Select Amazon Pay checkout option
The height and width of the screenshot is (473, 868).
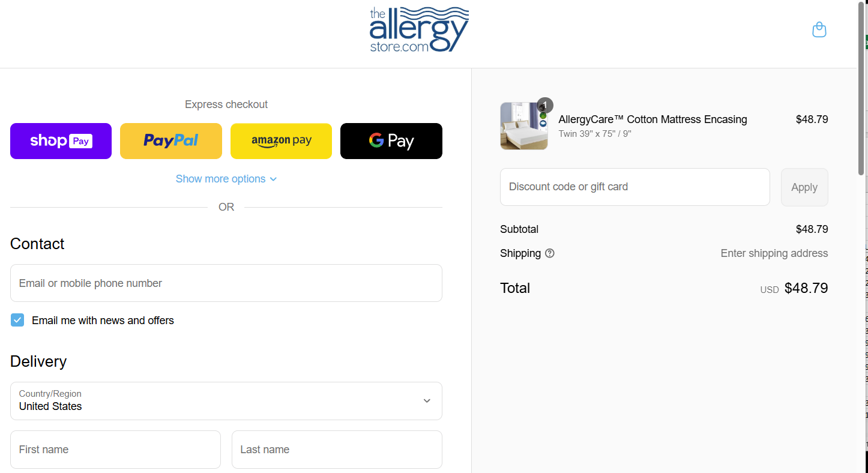coord(281,141)
